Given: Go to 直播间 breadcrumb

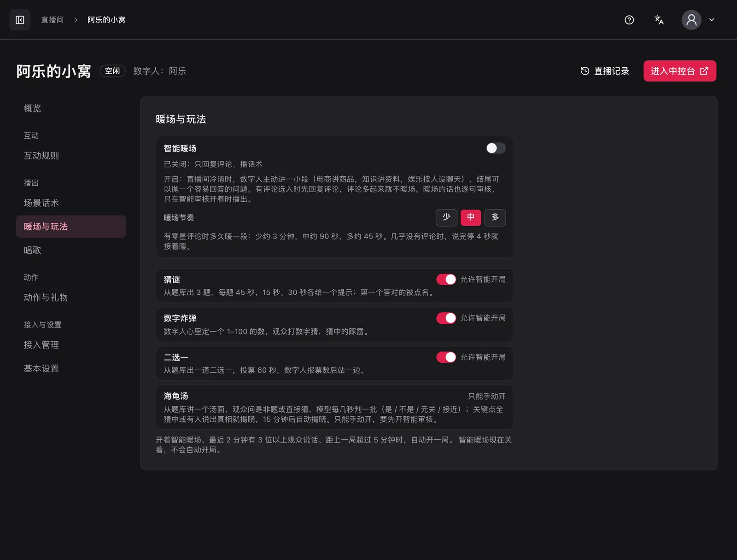Looking at the screenshot, I should (x=52, y=20).
